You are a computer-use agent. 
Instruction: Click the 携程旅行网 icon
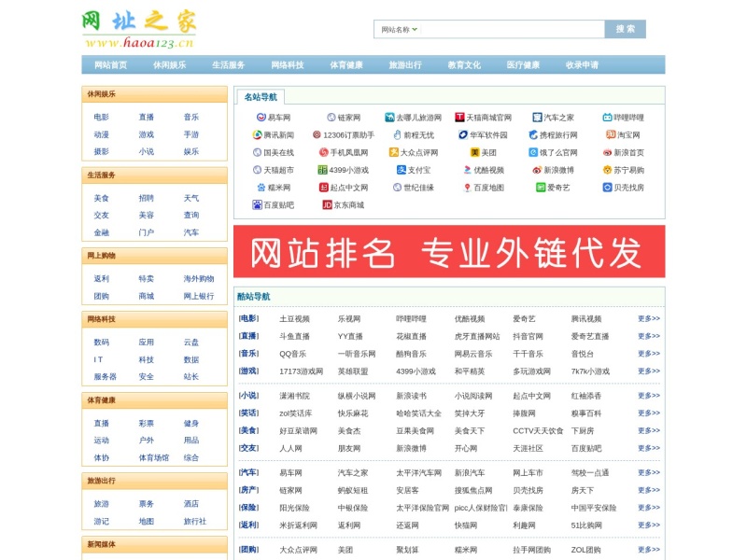click(533, 134)
